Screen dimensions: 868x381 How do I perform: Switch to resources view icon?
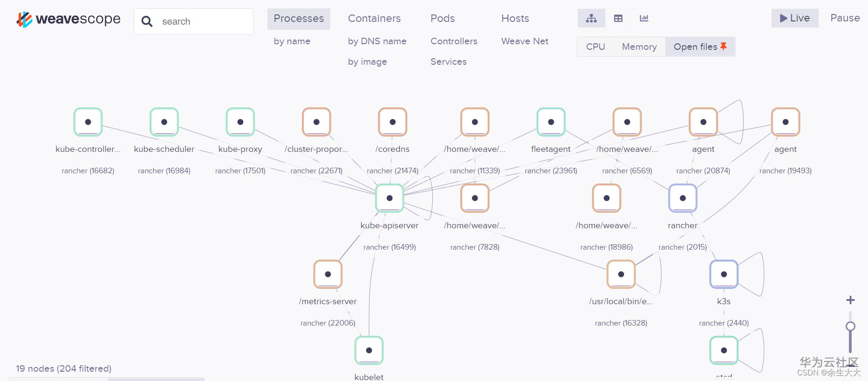(644, 19)
